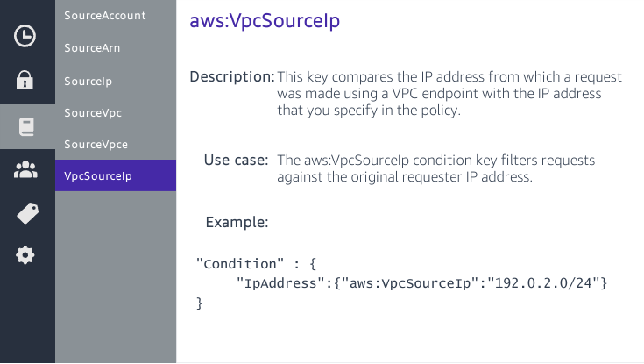Select SourceAccount in the key list
Image resolution: width=644 pixels, height=364 pixels.
[x=105, y=16]
